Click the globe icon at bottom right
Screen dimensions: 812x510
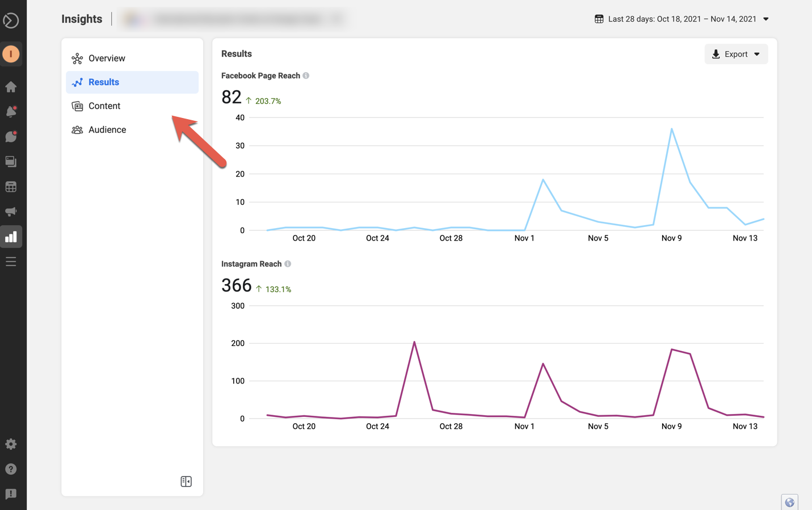pos(789,502)
